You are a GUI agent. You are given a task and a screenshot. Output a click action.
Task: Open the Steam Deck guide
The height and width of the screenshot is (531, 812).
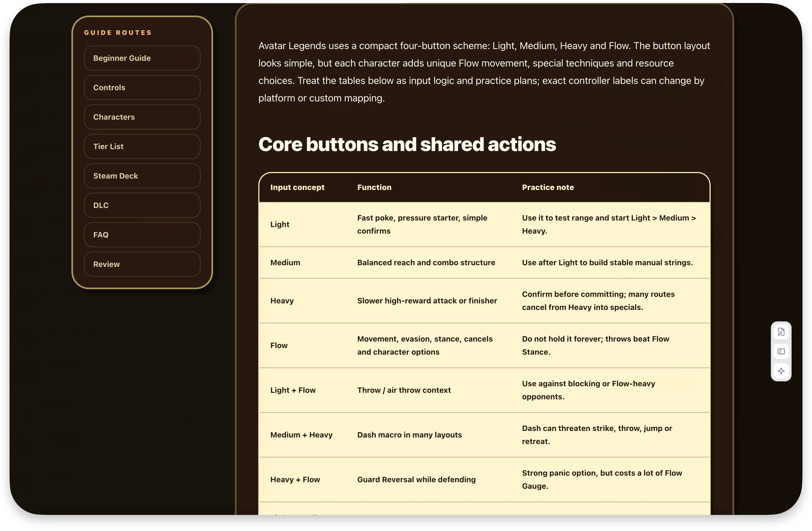pyautogui.click(x=142, y=176)
